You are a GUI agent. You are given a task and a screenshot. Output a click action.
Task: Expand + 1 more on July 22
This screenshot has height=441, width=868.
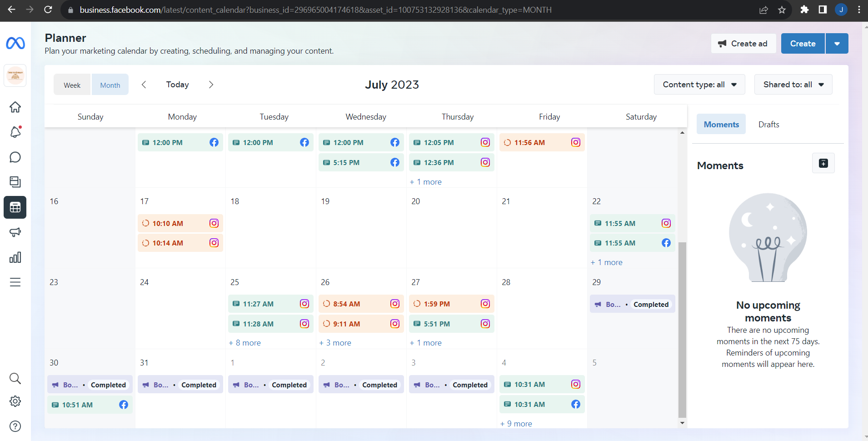(607, 262)
